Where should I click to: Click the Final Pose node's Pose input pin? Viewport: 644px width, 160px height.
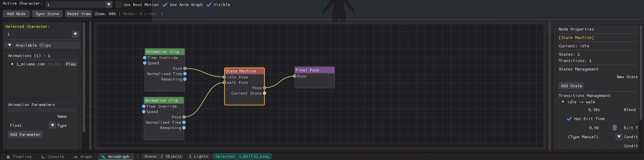click(x=295, y=76)
